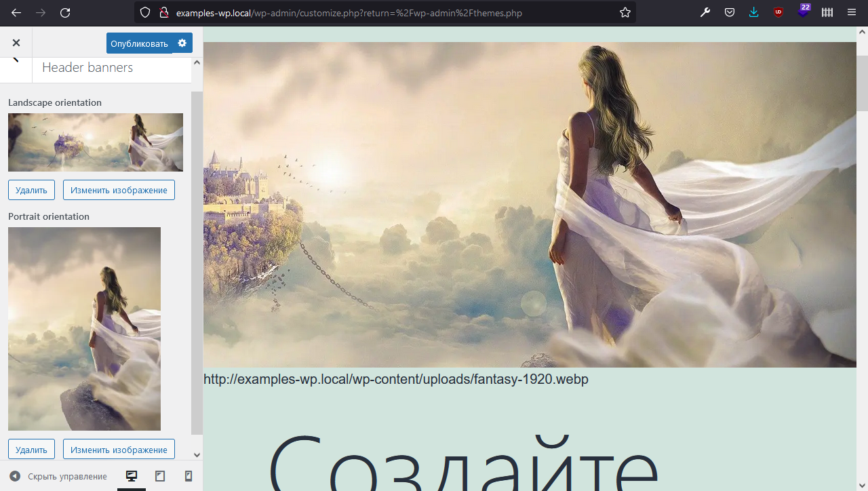868x491 pixels.
Task: Reload the current page
Action: 65,12
